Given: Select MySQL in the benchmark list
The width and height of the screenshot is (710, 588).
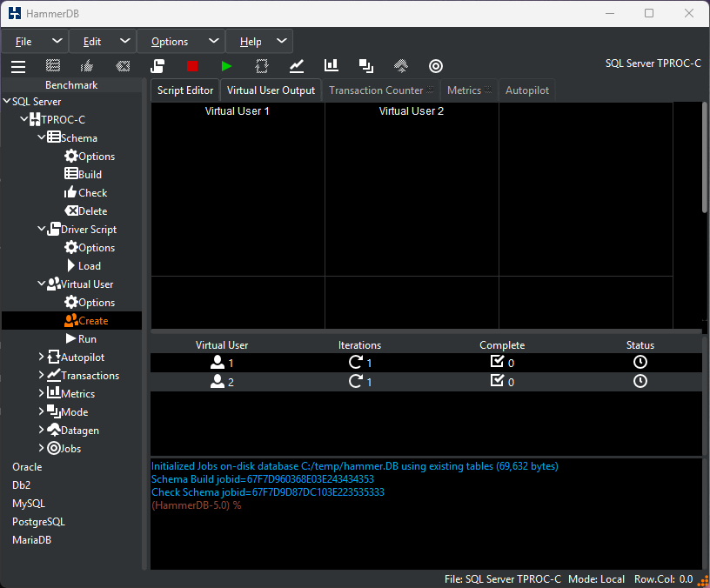Looking at the screenshot, I should pyautogui.click(x=29, y=504).
